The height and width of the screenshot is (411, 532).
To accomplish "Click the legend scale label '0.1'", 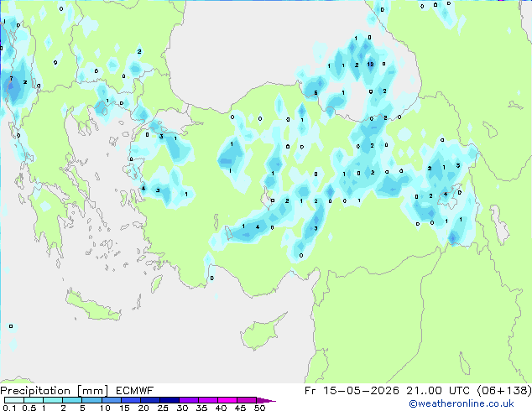I will (x=9, y=408).
